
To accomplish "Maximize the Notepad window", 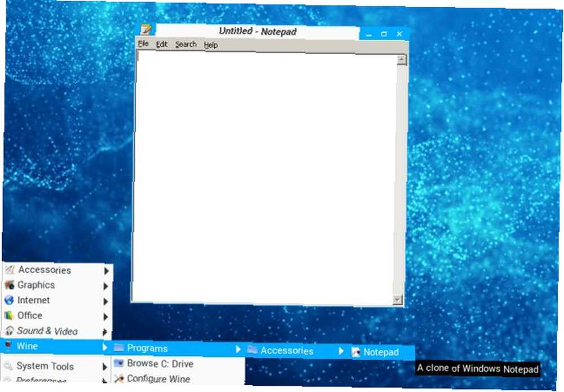I will (x=384, y=34).
